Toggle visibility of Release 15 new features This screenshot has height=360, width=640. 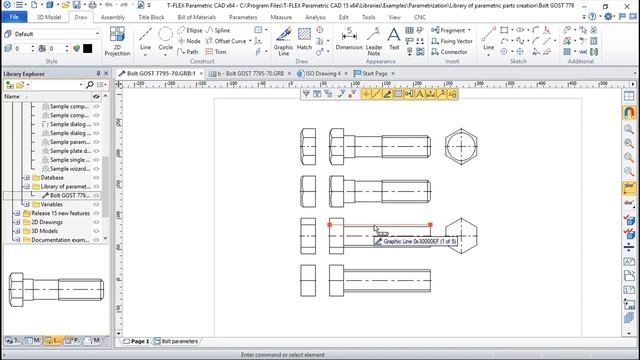(96, 213)
